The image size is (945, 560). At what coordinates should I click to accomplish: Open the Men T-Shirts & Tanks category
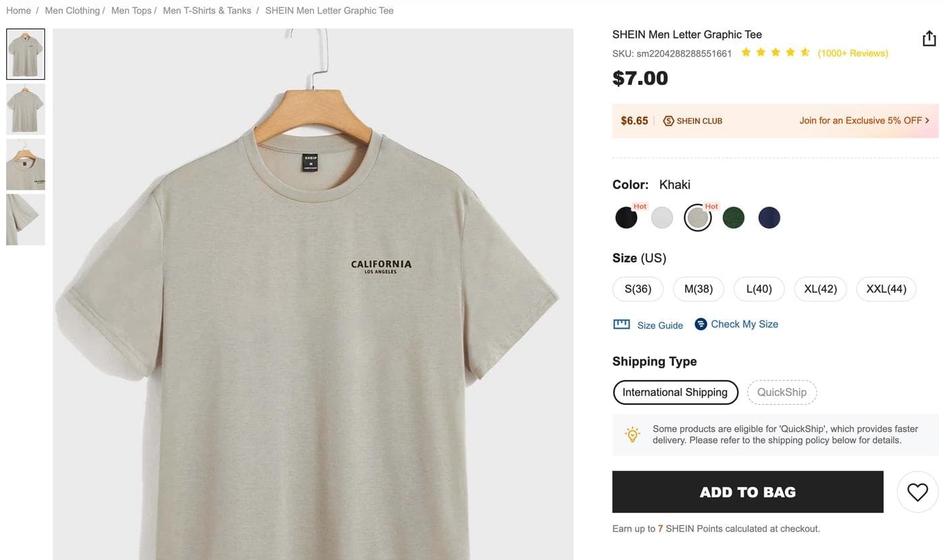point(207,10)
